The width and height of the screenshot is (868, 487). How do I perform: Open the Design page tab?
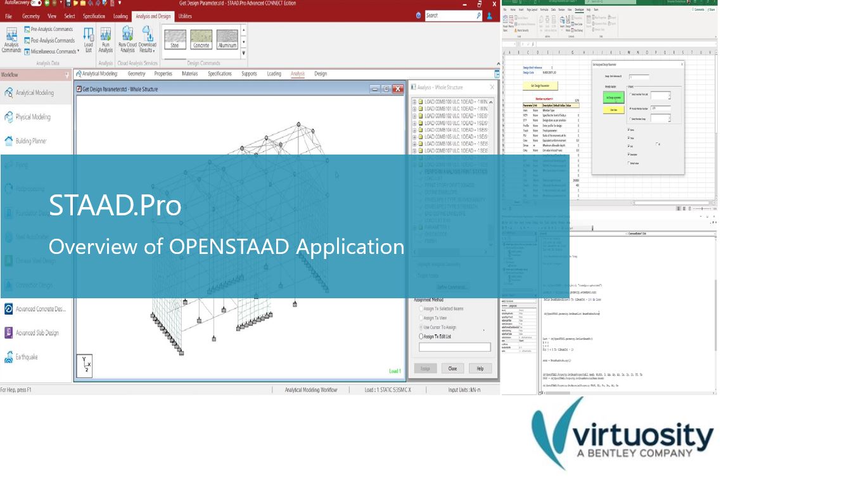pyautogui.click(x=321, y=73)
